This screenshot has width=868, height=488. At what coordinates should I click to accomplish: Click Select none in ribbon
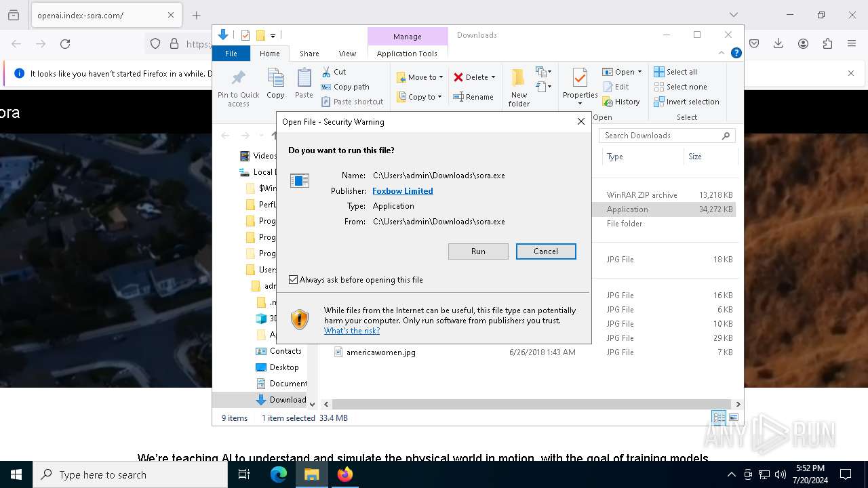[x=680, y=87]
